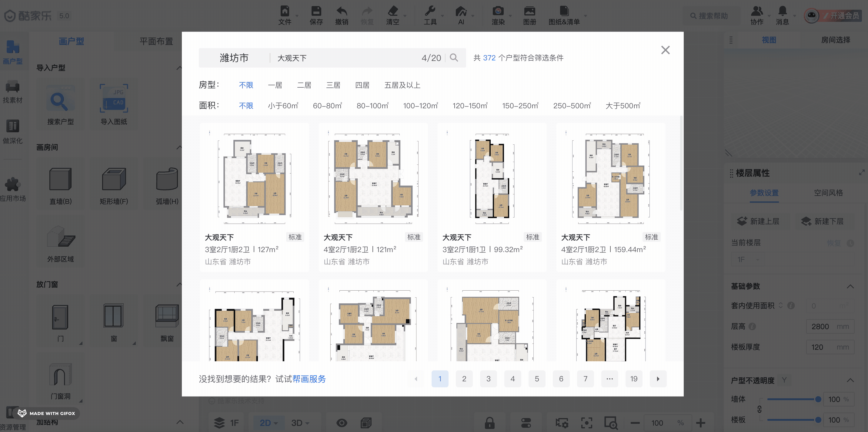Select 100-120㎡ area filter
Viewport: 868px width, 432px height.
421,106
